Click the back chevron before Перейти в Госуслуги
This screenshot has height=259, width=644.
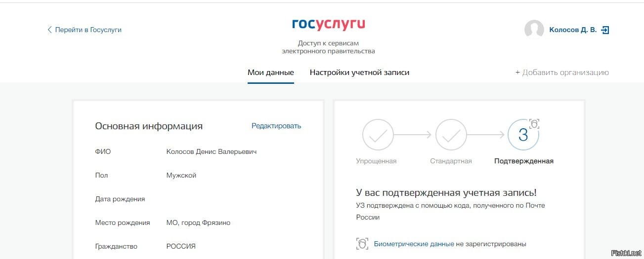pyautogui.click(x=49, y=30)
